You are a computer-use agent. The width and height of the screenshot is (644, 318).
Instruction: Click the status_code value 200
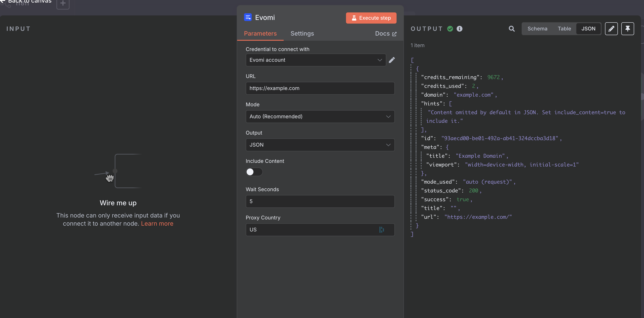click(x=473, y=190)
